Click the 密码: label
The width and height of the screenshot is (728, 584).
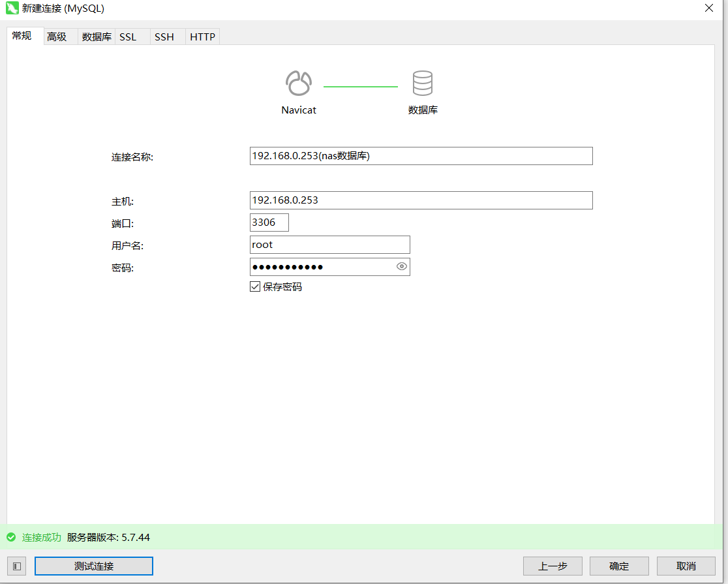pyautogui.click(x=123, y=268)
